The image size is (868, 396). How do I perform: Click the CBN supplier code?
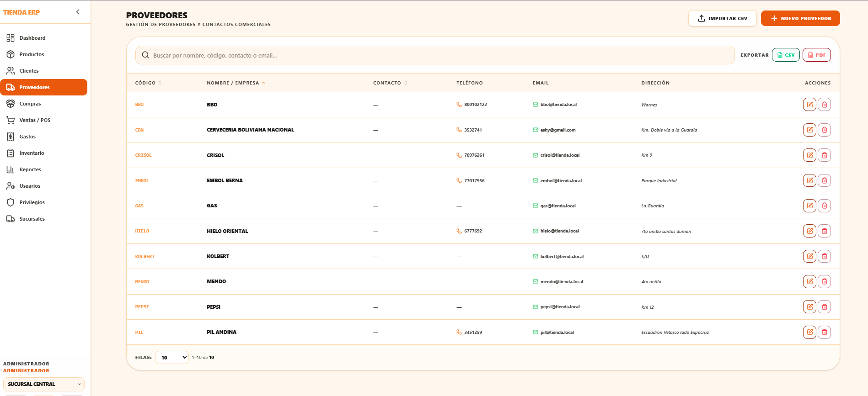click(x=139, y=130)
